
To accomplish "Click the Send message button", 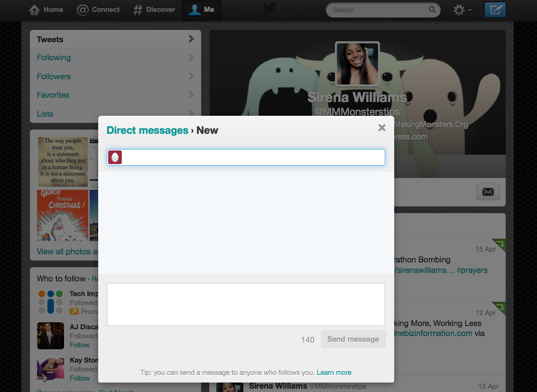I will click(x=353, y=339).
